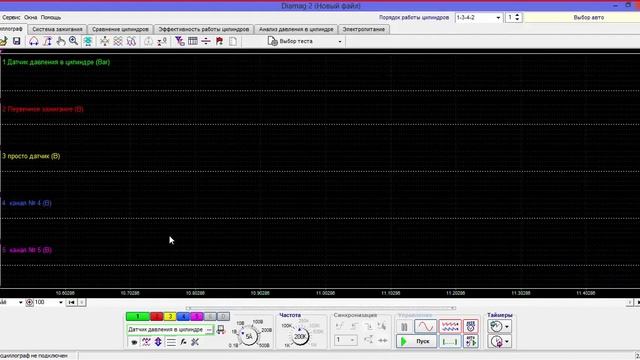Screen dimensions: 640x360
Task: Switch to the Анализ давления в цилиндре tab
Action: [x=296, y=29]
